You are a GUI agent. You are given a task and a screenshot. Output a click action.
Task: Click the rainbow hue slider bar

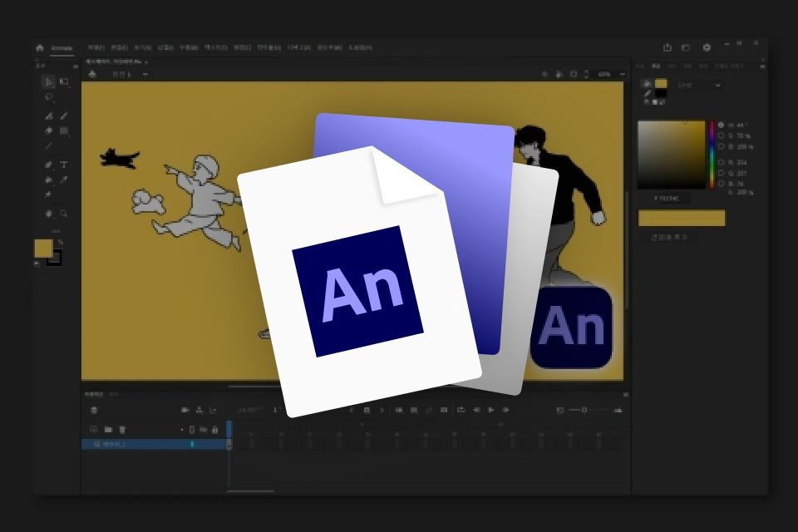coord(712,155)
